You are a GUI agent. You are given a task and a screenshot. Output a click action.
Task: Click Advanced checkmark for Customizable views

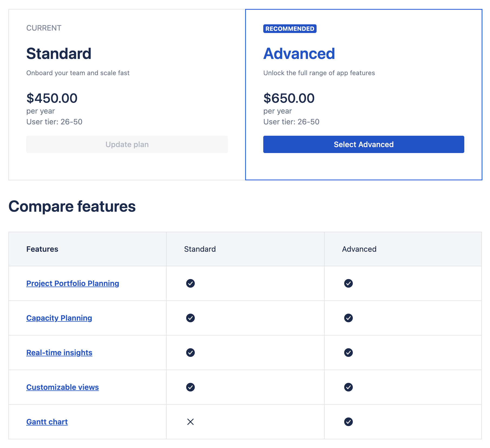[348, 387]
